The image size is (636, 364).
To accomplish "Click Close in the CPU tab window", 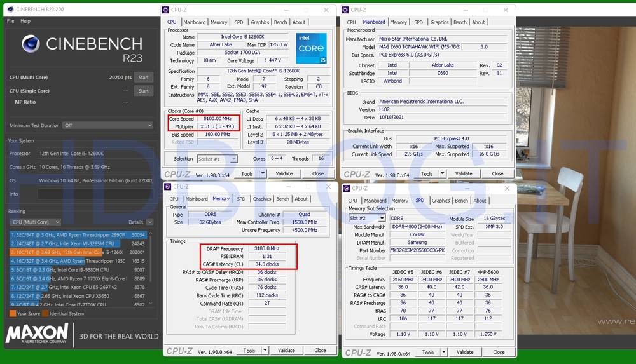I will (x=318, y=173).
